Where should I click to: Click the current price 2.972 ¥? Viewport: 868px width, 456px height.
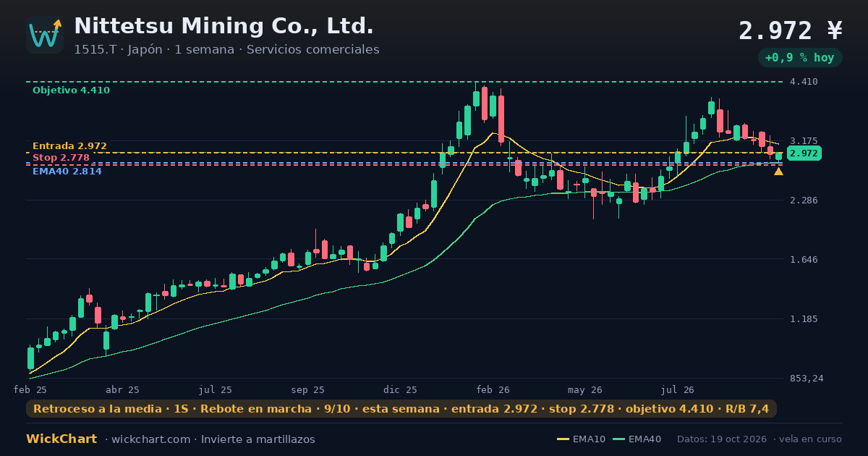coord(791,30)
